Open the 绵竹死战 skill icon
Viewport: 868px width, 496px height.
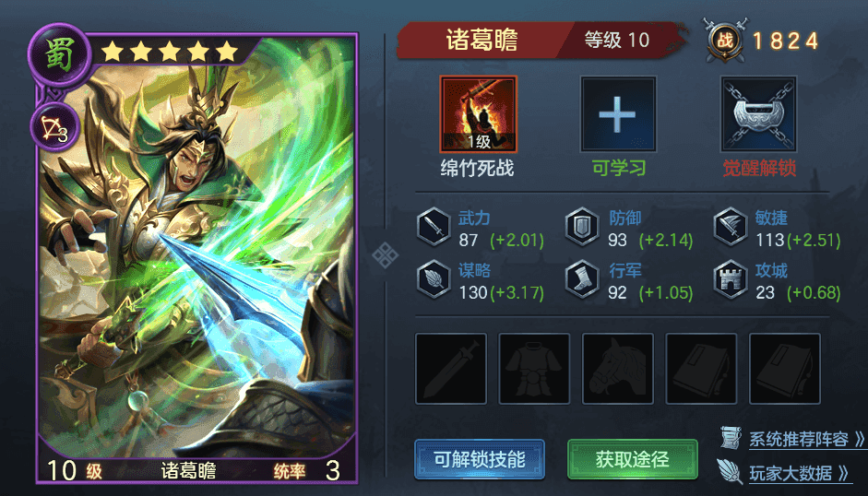(x=479, y=114)
